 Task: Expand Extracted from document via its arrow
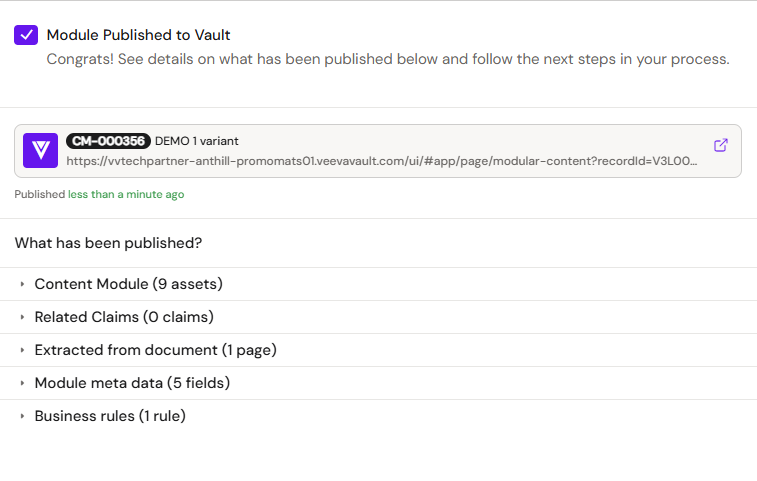22,350
